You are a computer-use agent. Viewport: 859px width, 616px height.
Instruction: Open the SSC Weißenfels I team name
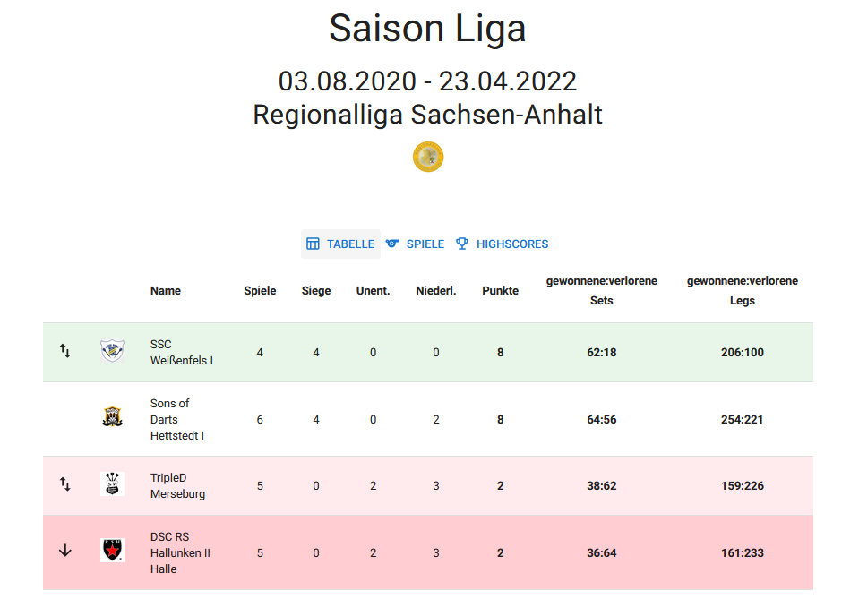(181, 353)
